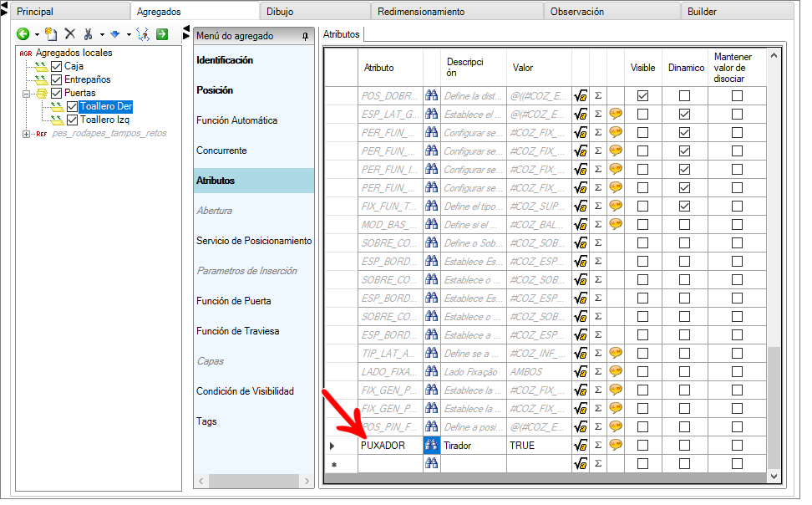The height and width of the screenshot is (505, 812).
Task: Expand the pes_rodapes_tampos_retos reference node
Action: coord(27,134)
